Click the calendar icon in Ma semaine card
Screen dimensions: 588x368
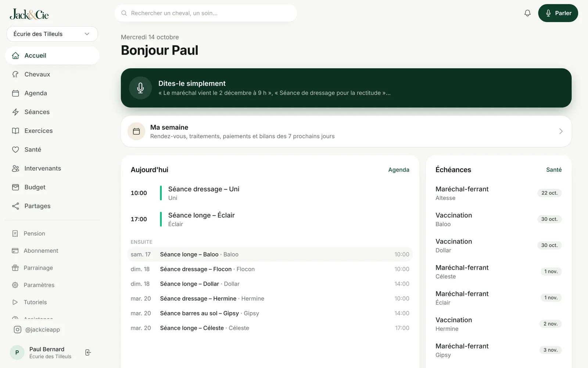point(136,131)
